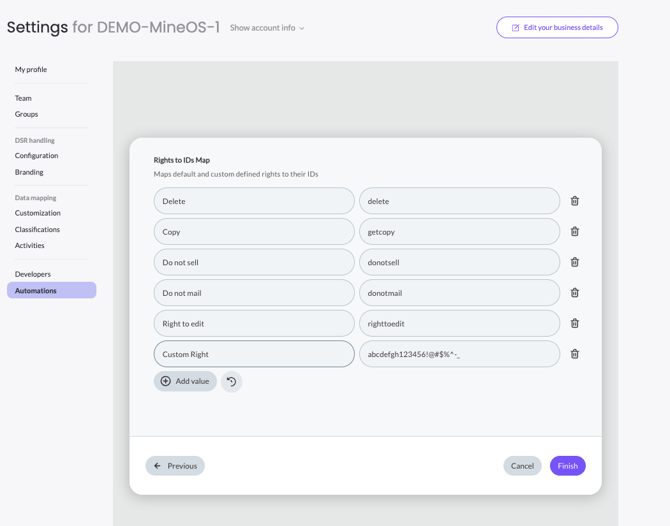Go to My profile settings
This screenshot has height=526, width=670.
pyautogui.click(x=31, y=69)
